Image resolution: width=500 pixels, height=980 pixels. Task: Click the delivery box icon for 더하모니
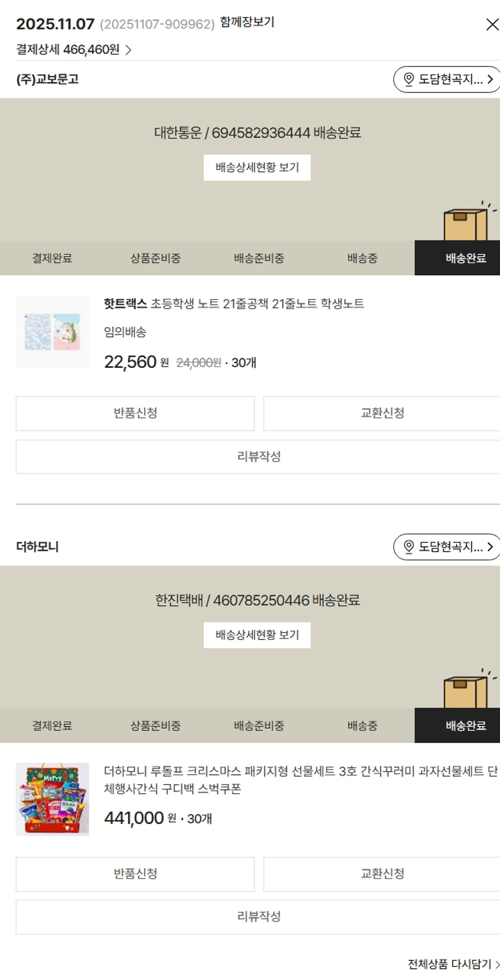pyautogui.click(x=466, y=691)
